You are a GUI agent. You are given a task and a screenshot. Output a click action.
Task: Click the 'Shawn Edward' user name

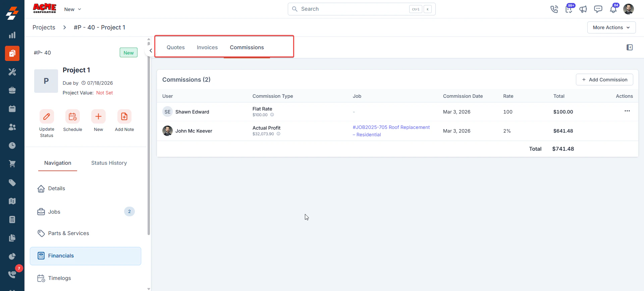192,112
